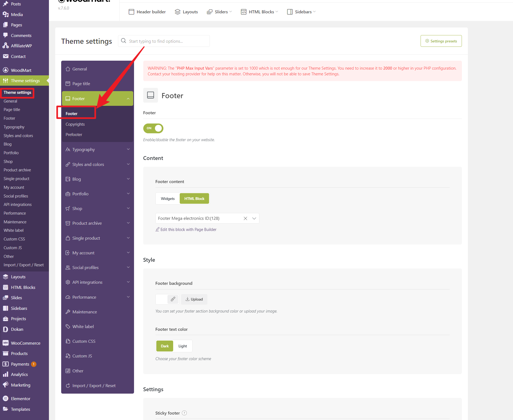The width and height of the screenshot is (513, 420).
Task: Open the Prefooter submenu item
Action: coord(74,134)
